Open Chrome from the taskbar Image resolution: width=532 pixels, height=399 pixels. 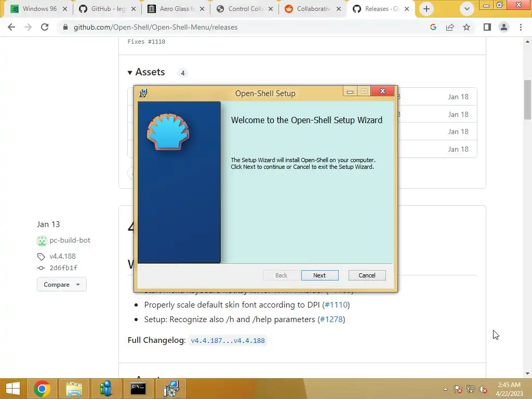tap(42, 389)
